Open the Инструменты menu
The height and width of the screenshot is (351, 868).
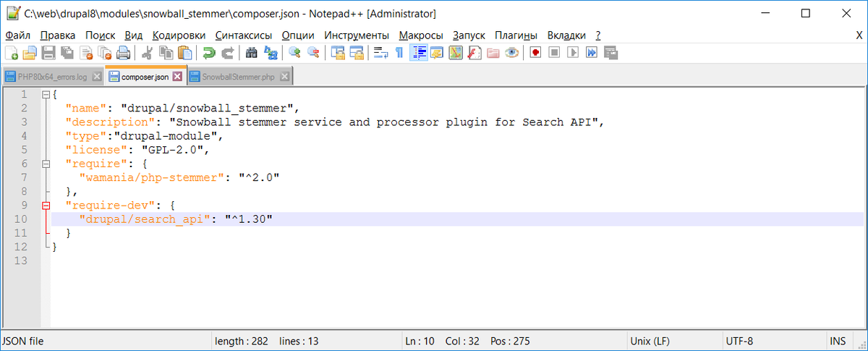[x=357, y=35]
